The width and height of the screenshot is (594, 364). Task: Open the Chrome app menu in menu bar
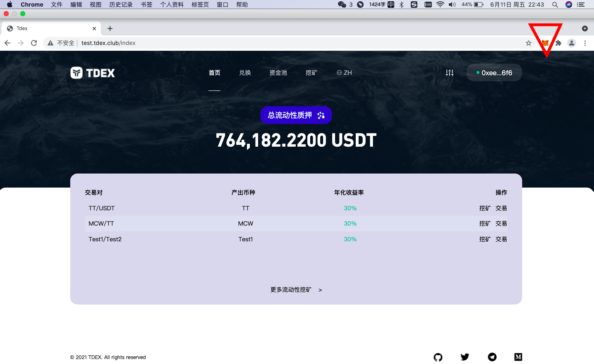(x=32, y=5)
